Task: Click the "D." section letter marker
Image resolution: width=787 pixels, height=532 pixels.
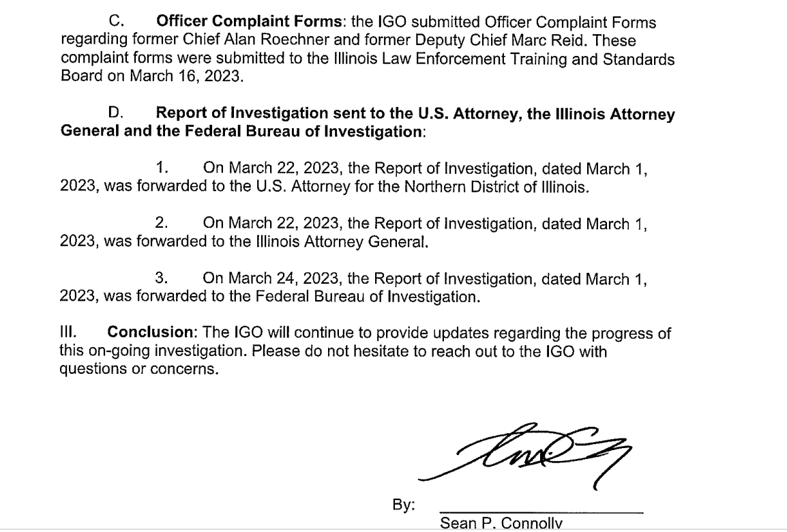Action: point(115,115)
